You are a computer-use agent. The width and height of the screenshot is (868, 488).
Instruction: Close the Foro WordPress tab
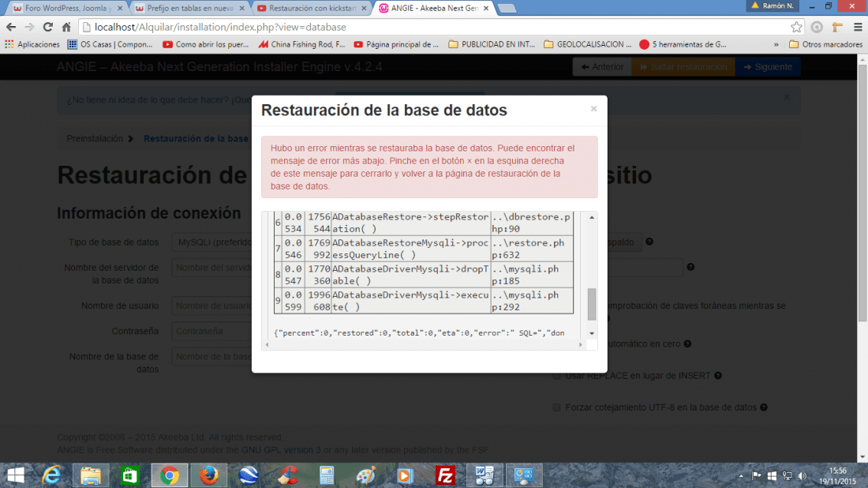coord(120,9)
